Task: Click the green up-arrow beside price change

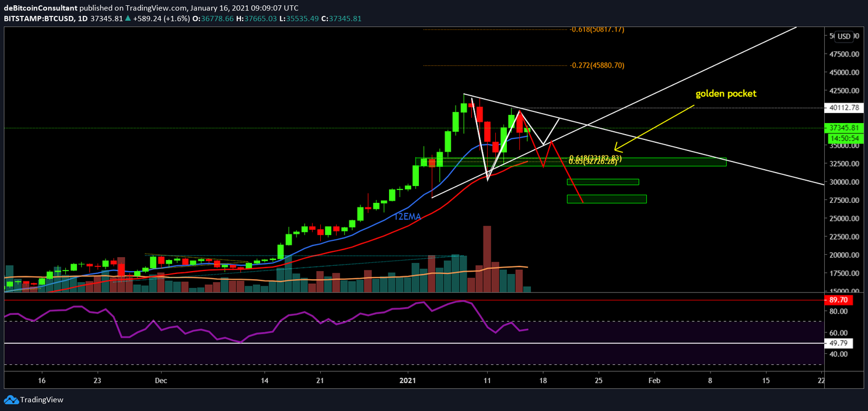Action: pyautogui.click(x=128, y=19)
